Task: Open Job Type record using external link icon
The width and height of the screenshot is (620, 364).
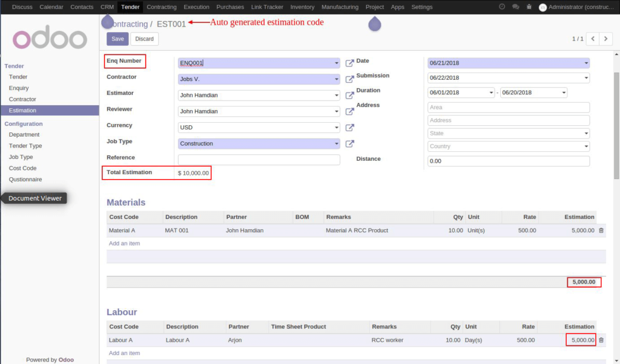Action: click(x=349, y=144)
